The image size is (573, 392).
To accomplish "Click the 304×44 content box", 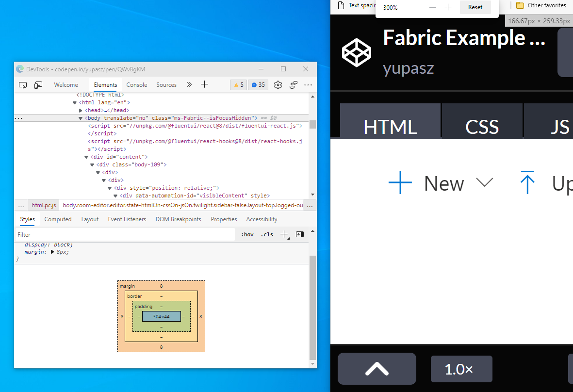I will click(161, 316).
